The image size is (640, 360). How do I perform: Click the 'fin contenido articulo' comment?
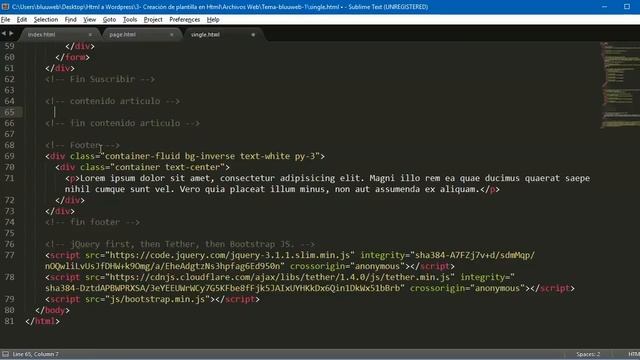click(122, 123)
